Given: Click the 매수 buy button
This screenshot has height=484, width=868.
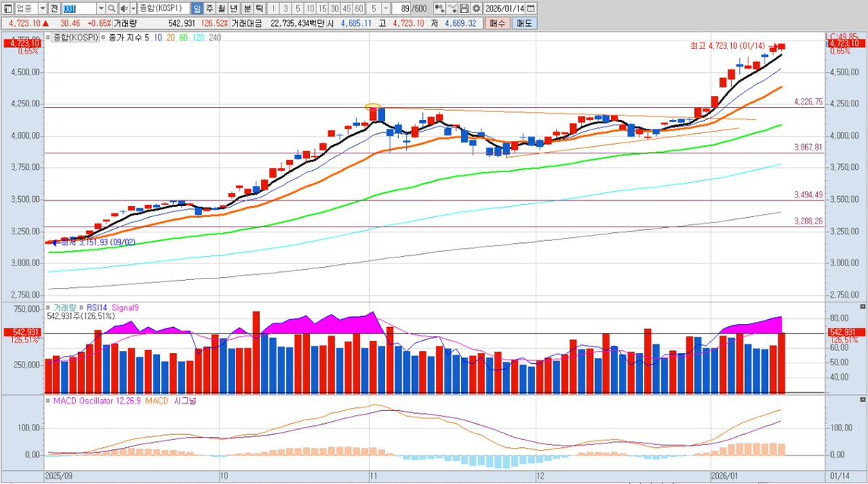Looking at the screenshot, I should 497,23.
